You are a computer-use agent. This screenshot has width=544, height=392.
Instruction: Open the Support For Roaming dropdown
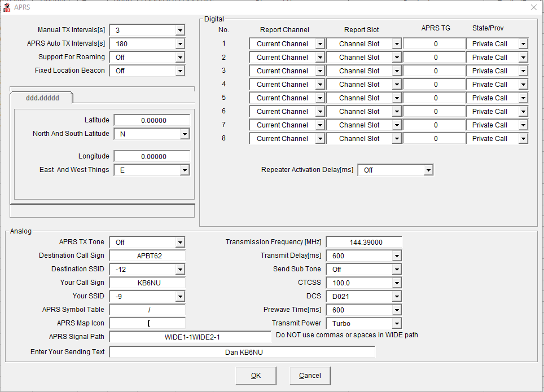click(180, 57)
